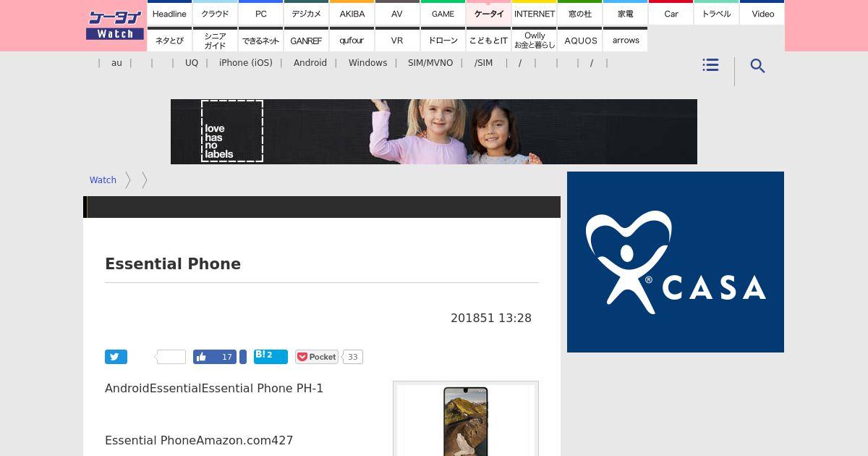This screenshot has width=868, height=456.
Task: Share article via Twitter bird button
Action: coord(116,357)
